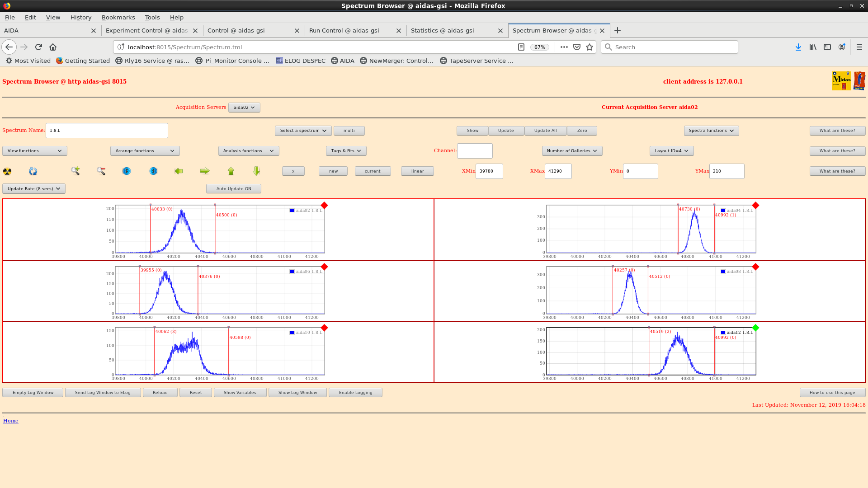The width and height of the screenshot is (868, 488).
Task: Reload the page with browser reload icon
Action: 38,47
